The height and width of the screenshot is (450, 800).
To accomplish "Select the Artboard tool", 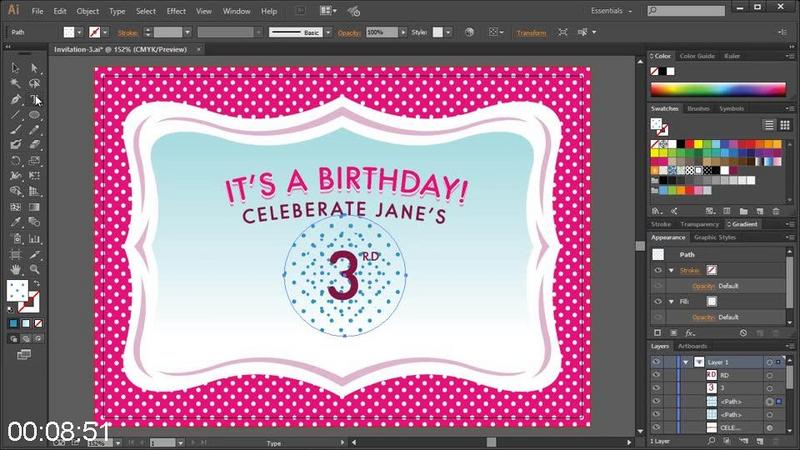I will point(15,254).
